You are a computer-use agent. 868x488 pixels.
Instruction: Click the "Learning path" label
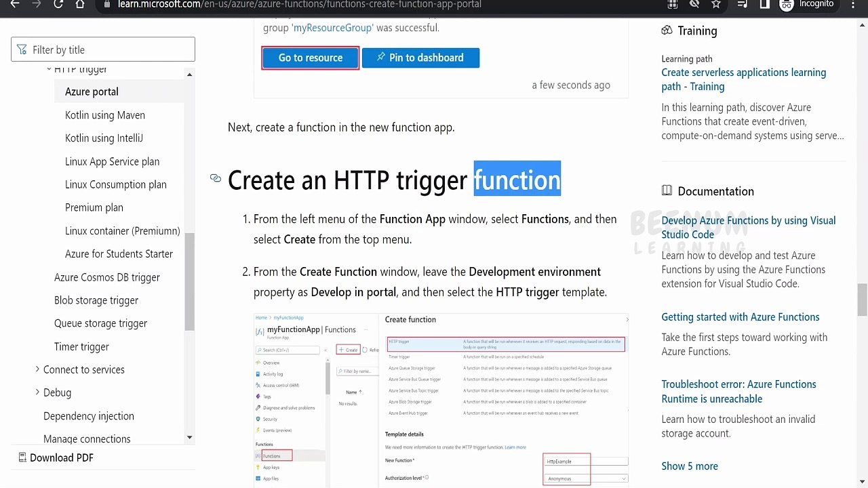click(x=687, y=59)
